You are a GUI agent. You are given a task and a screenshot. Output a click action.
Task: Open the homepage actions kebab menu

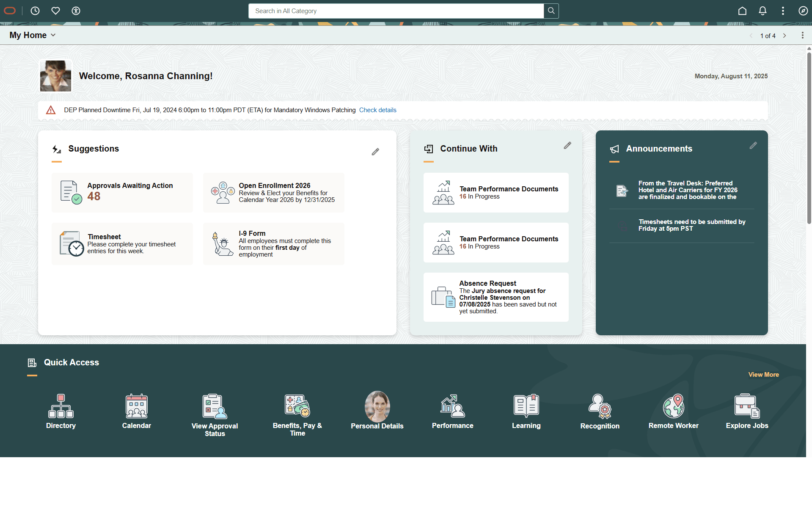[x=802, y=35]
